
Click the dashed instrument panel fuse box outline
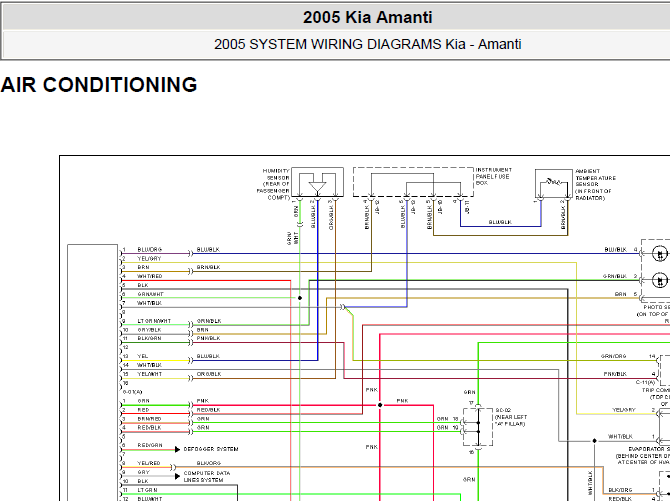click(414, 182)
